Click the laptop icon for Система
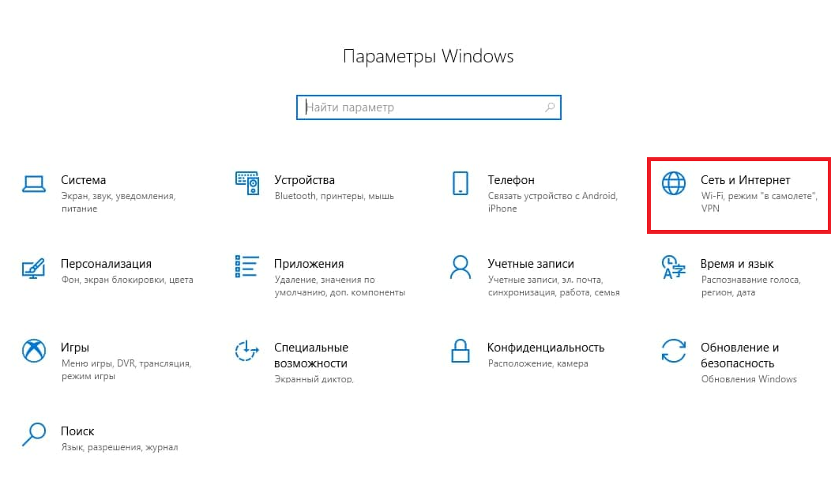The image size is (831, 504). [33, 183]
